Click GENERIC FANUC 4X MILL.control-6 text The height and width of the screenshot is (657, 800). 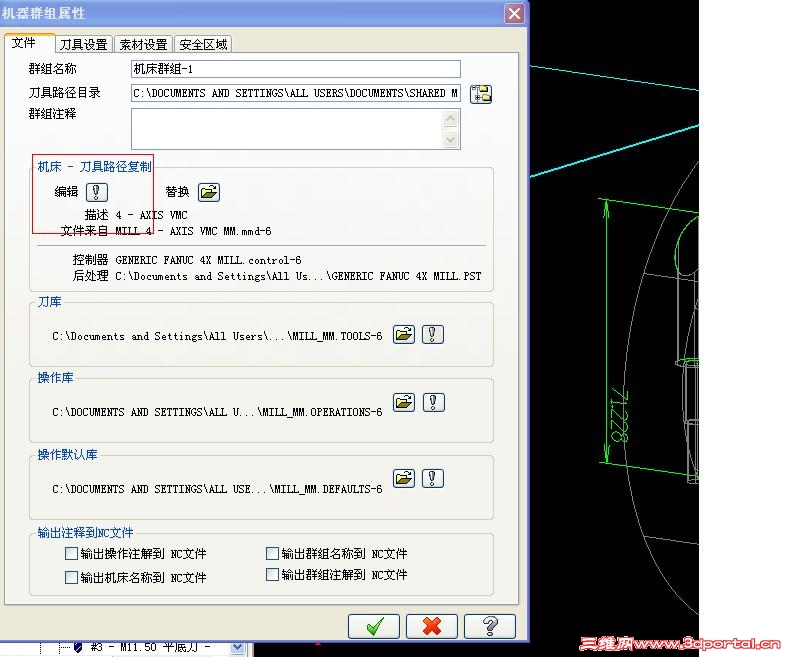[x=208, y=260]
